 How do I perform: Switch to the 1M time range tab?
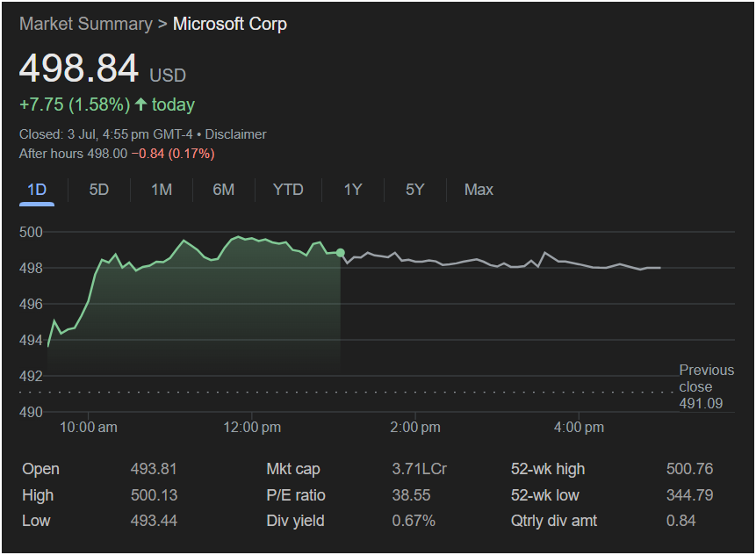tap(162, 190)
